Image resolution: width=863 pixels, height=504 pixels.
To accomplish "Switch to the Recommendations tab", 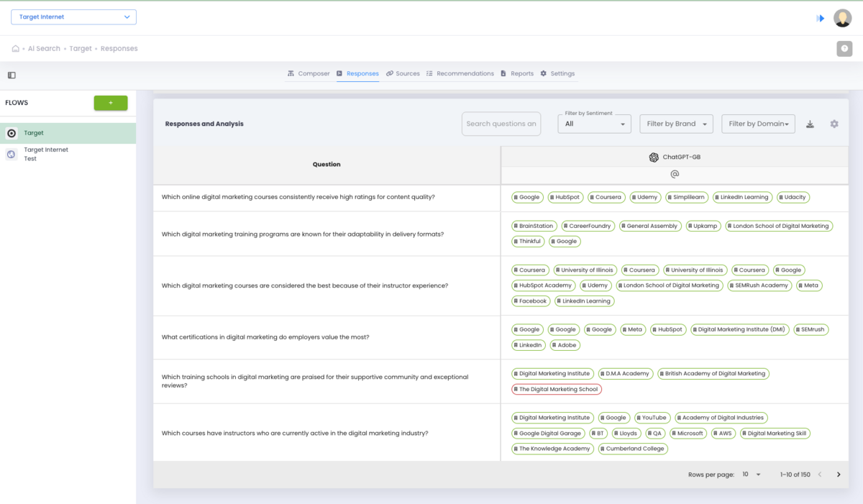I will tap(460, 73).
